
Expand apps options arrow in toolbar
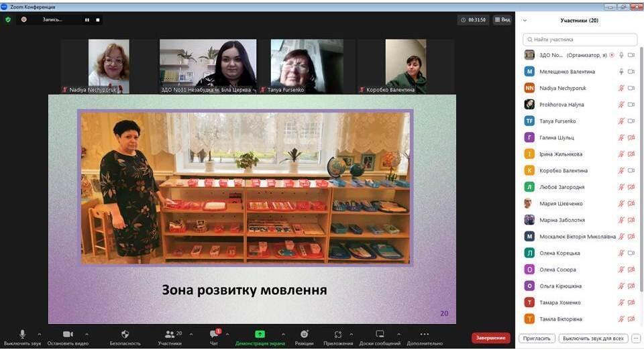click(351, 334)
